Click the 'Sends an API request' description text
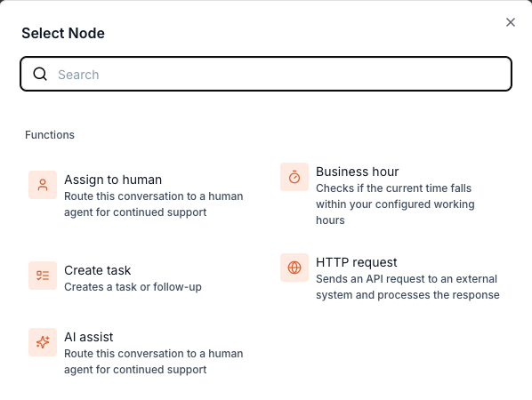Image resolution: width=532 pixels, height=400 pixels. [407, 287]
